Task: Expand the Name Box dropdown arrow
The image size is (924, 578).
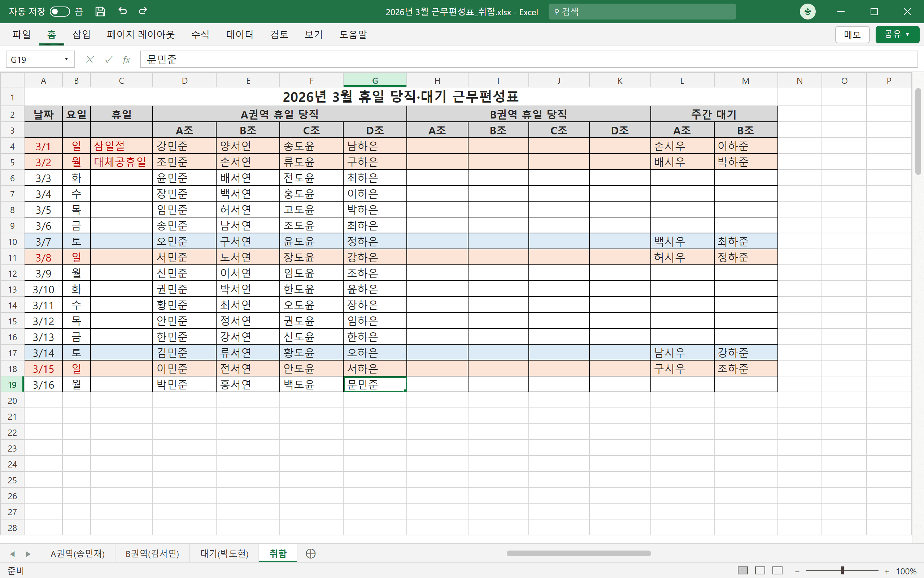Action: (66, 59)
